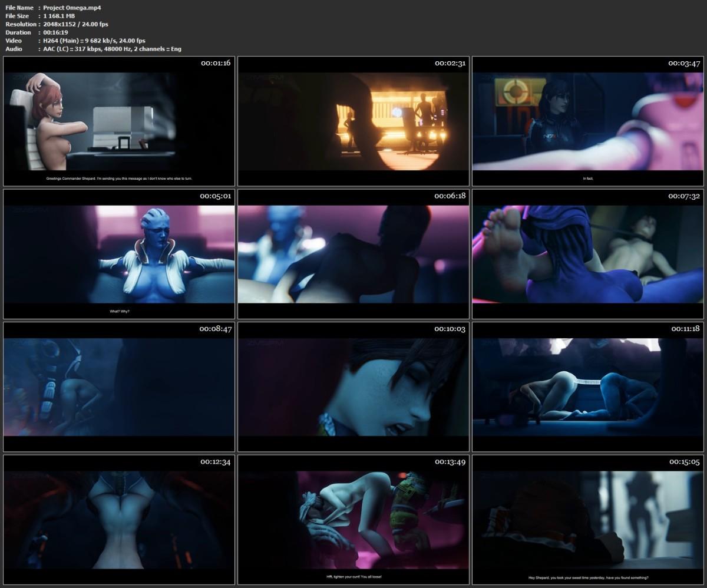Choose the thumbnail frame at 00:10:03
Viewport: 707px width, 588px height.
point(353,387)
